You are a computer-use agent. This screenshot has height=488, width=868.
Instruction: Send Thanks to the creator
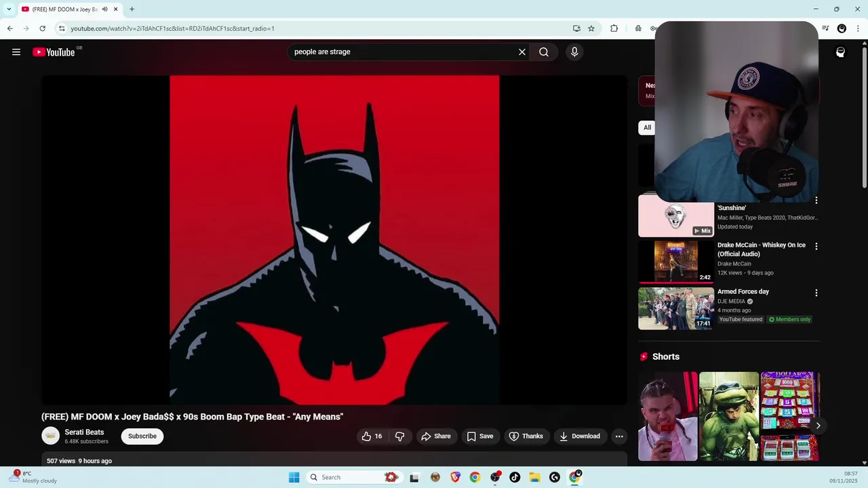(526, 436)
